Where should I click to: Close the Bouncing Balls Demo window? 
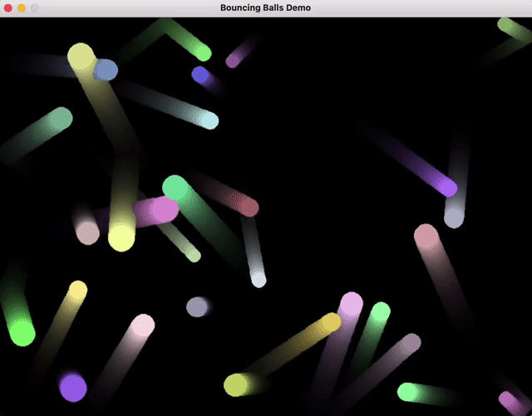[x=7, y=7]
